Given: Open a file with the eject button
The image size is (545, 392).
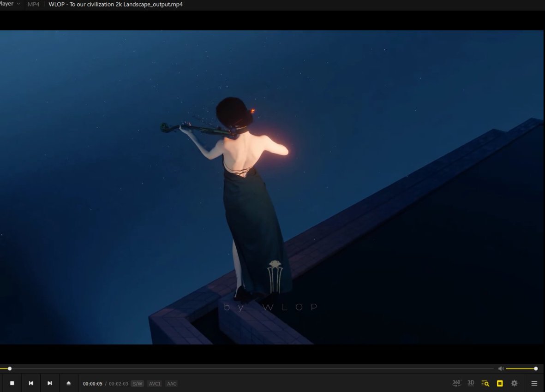Looking at the screenshot, I should click(x=68, y=383).
